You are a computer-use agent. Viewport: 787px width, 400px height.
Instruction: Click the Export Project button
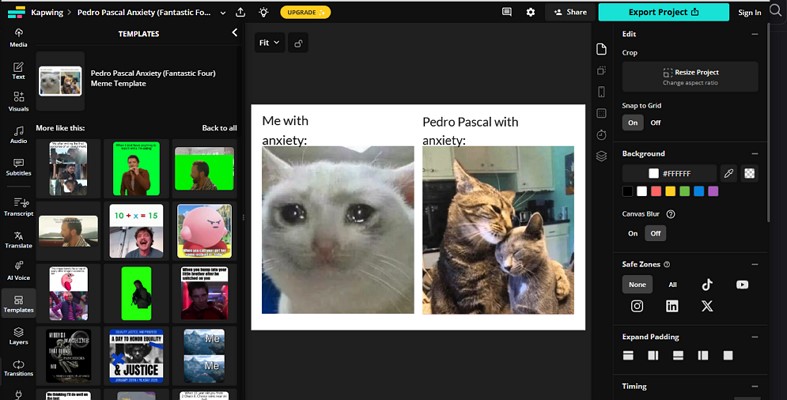[664, 12]
